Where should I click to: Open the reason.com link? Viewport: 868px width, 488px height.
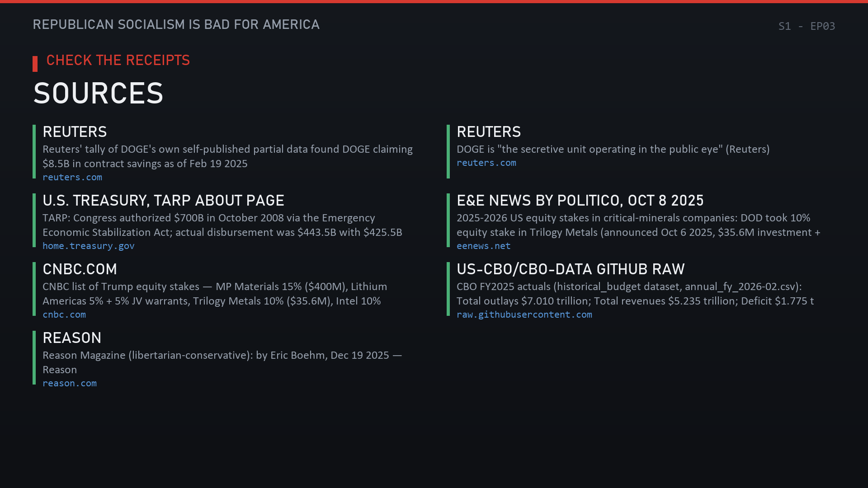click(x=70, y=383)
